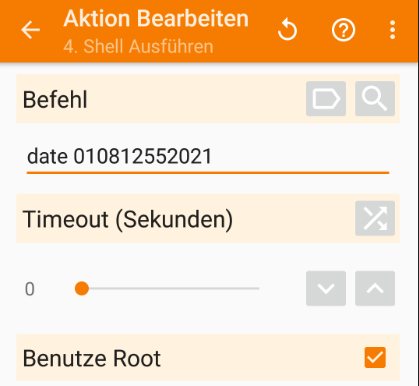Screen dimensions: 419x386
Task: Tap crossed-arrows icon in Timeout row
Action: tap(375, 218)
